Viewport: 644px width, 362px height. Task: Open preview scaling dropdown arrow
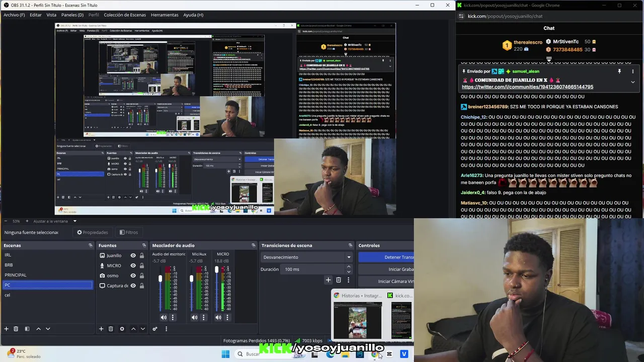click(75, 221)
